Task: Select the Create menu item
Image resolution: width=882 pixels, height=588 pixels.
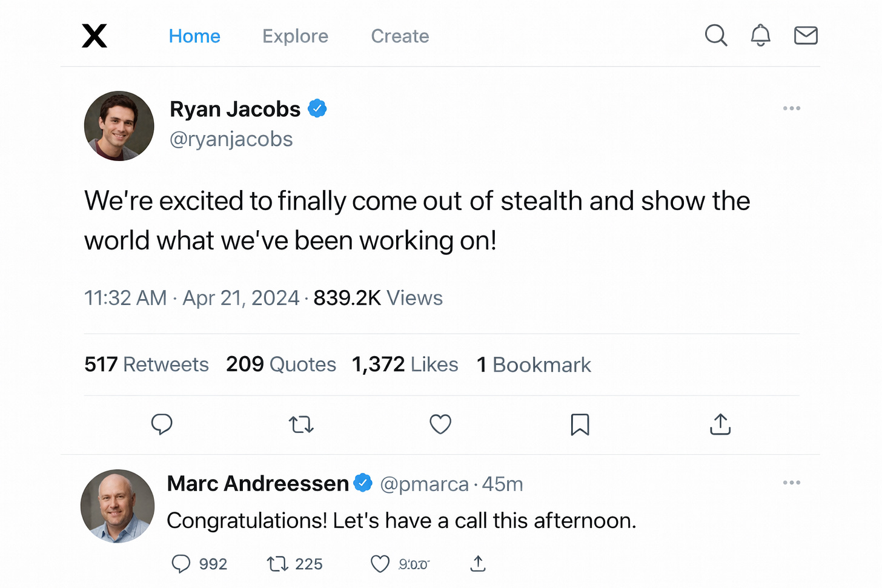Action: [x=400, y=36]
